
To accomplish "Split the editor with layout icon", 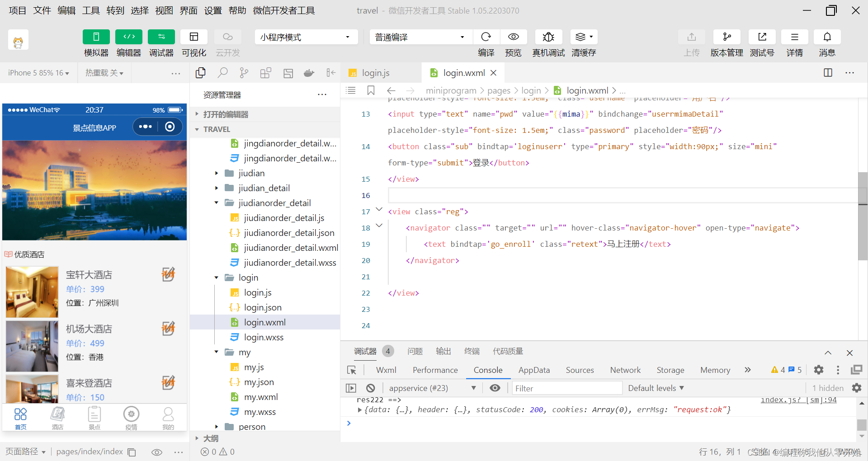I will [x=828, y=73].
